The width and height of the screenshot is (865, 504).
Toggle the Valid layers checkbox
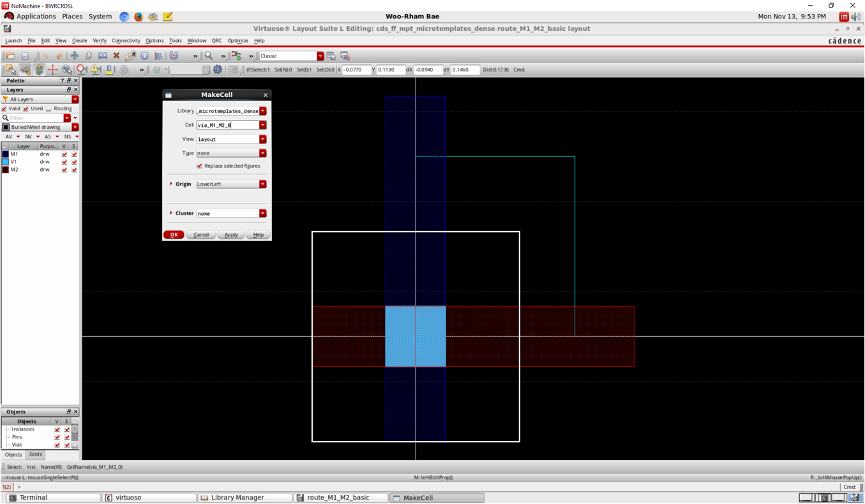4,108
